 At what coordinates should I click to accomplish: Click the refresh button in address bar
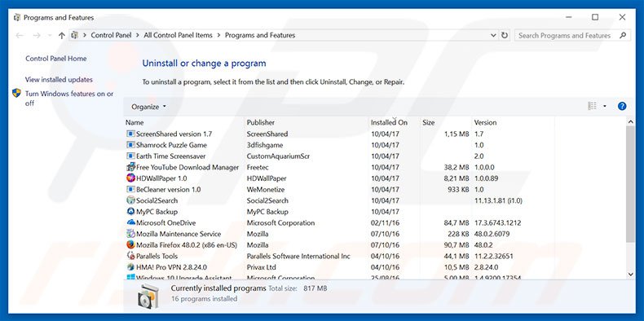(505, 35)
